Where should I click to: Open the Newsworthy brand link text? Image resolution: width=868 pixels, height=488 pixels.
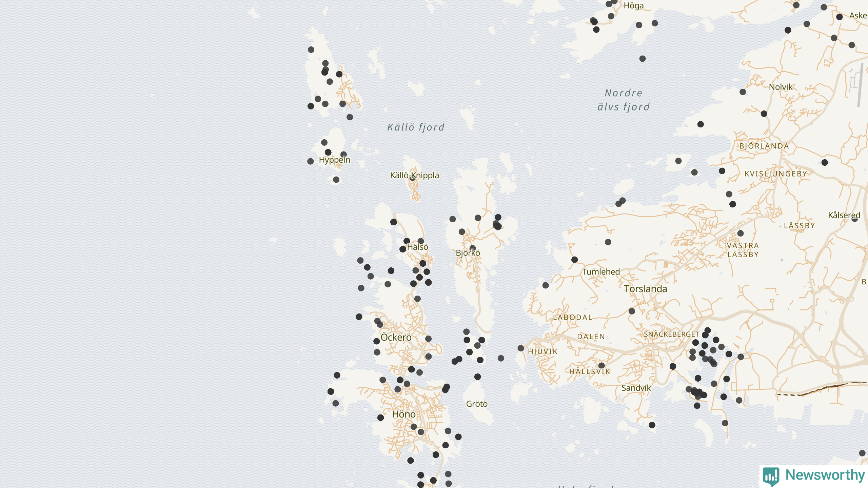825,475
